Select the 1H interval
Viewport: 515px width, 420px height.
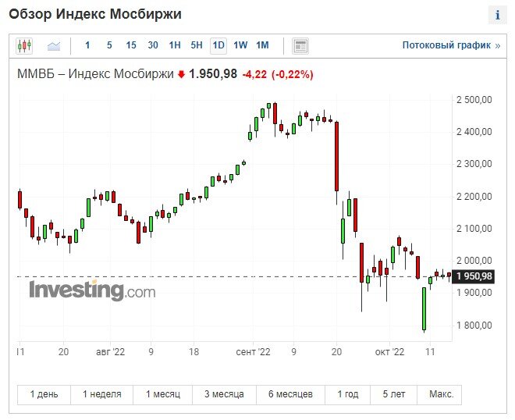[x=175, y=45]
